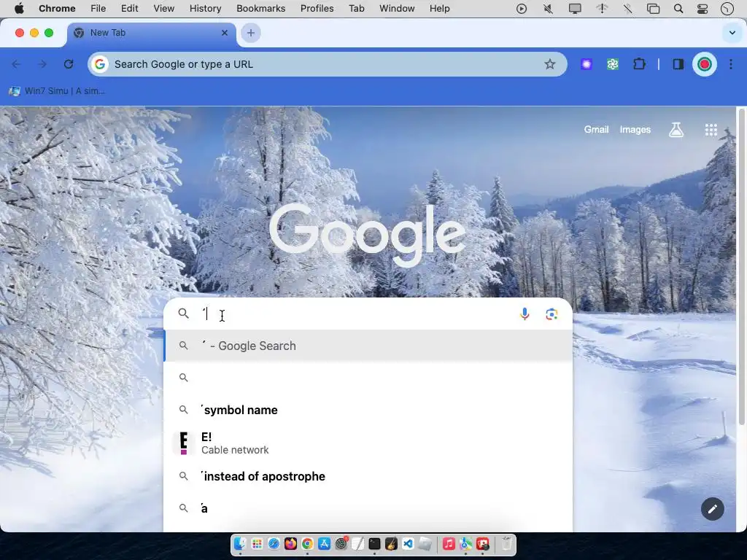Open the Images link
The width and height of the screenshot is (747, 560).
(635, 130)
